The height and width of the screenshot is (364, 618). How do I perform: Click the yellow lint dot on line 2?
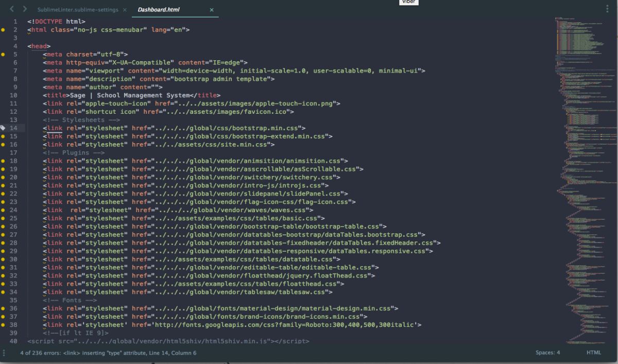[3, 30]
